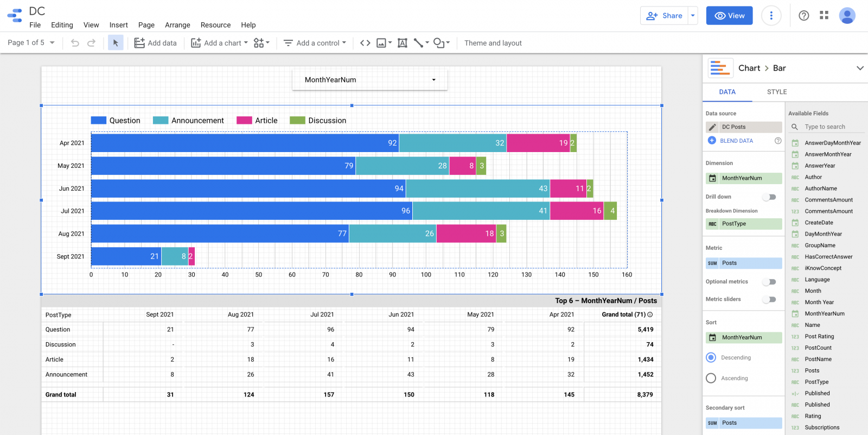Toggle the Drill down switch
The image size is (868, 435).
coord(769,197)
